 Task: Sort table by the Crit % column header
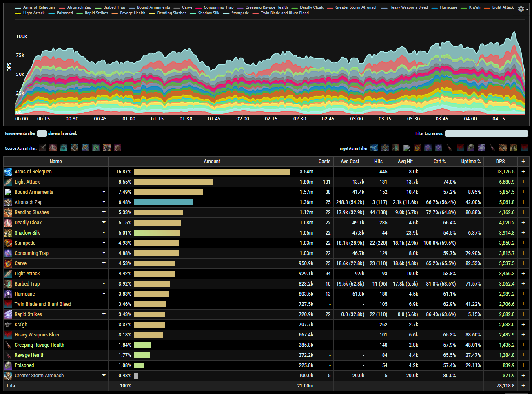tap(439, 162)
